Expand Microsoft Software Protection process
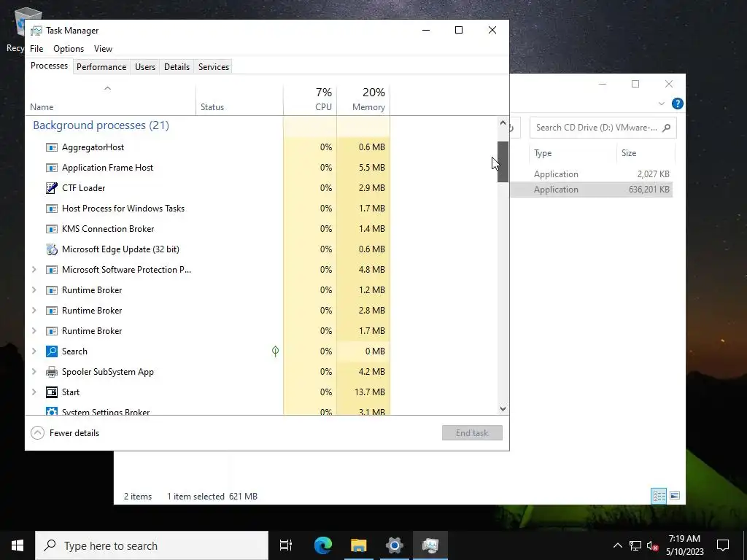This screenshot has height=560, width=747. tap(34, 270)
